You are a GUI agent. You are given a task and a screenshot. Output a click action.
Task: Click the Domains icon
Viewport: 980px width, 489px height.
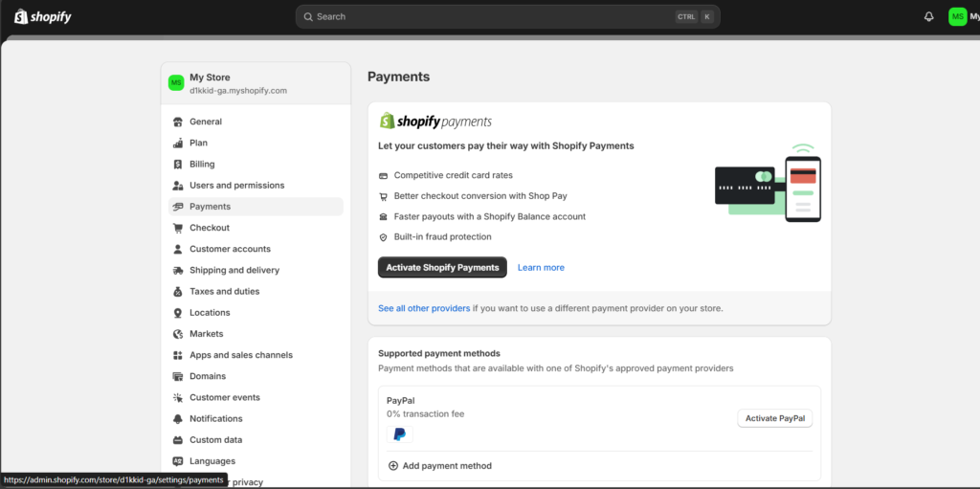coord(177,376)
